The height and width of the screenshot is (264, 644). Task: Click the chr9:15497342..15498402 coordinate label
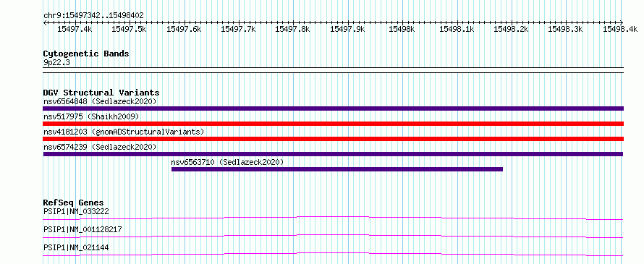pos(93,15)
